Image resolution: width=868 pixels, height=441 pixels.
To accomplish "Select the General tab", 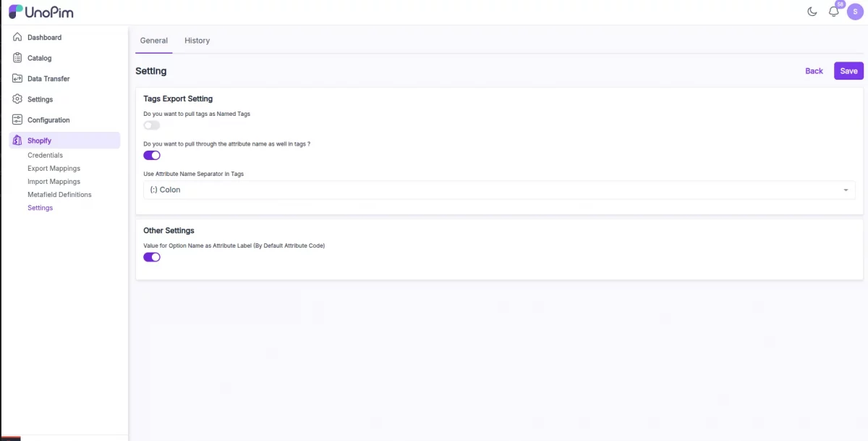I will (x=153, y=41).
